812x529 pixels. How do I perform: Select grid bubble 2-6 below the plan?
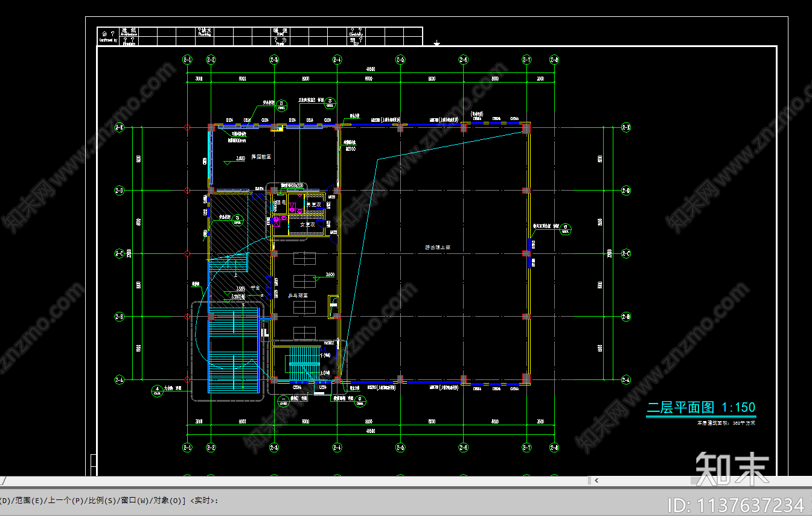(x=463, y=447)
